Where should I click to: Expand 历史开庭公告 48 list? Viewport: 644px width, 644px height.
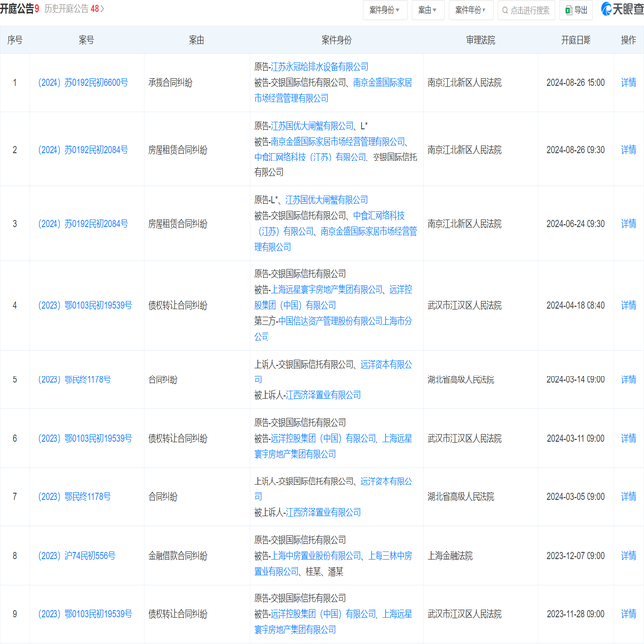click(x=74, y=9)
